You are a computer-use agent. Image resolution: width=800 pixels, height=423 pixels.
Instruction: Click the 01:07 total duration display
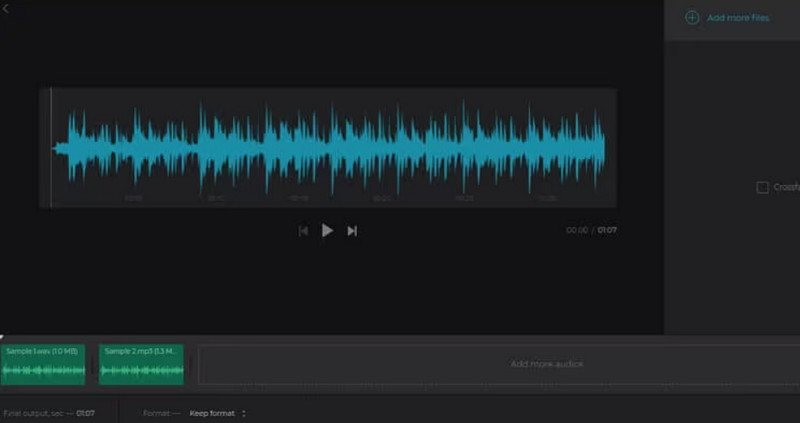607,230
